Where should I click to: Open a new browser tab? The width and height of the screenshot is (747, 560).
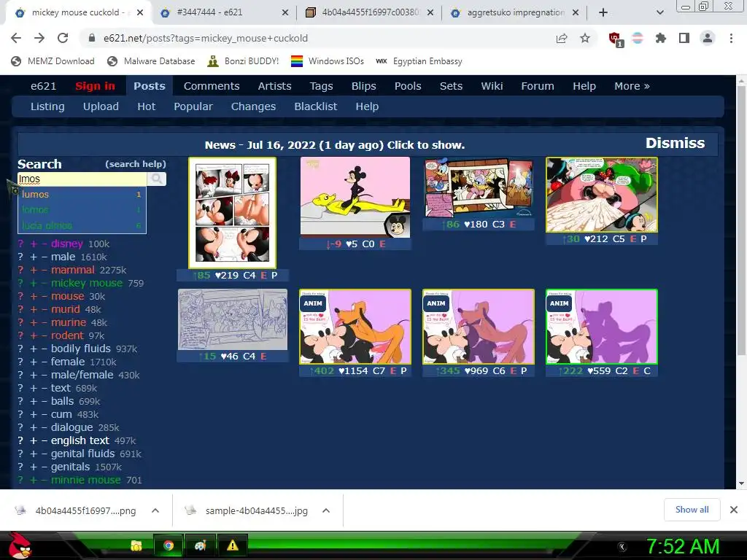[603, 12]
